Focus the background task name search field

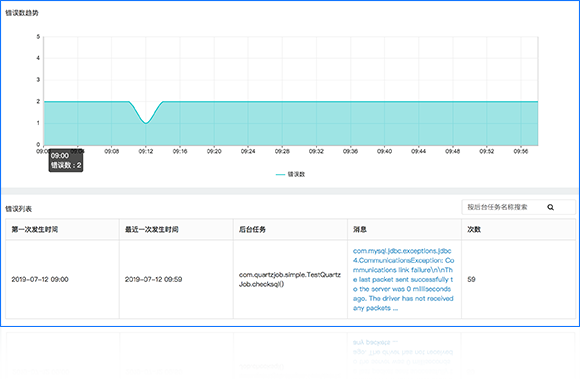click(518, 207)
